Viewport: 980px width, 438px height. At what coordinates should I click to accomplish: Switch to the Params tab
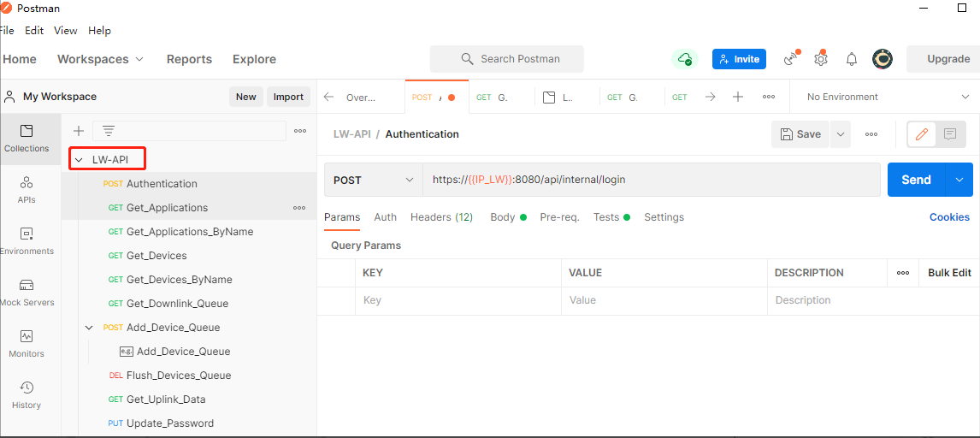pyautogui.click(x=342, y=217)
